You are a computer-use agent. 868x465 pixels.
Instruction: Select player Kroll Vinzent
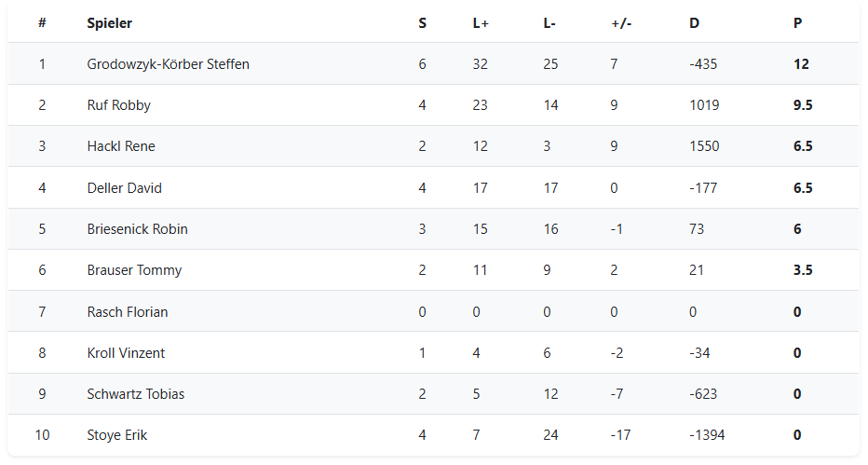point(126,353)
